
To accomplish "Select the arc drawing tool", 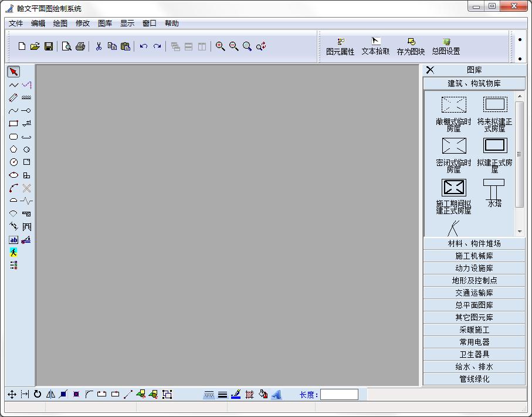I will 13,188.
